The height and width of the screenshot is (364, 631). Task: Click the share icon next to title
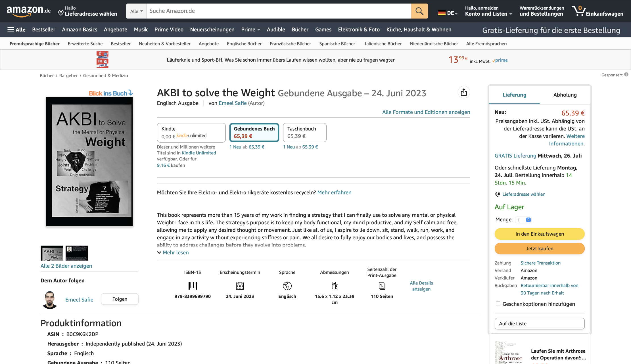tap(464, 92)
